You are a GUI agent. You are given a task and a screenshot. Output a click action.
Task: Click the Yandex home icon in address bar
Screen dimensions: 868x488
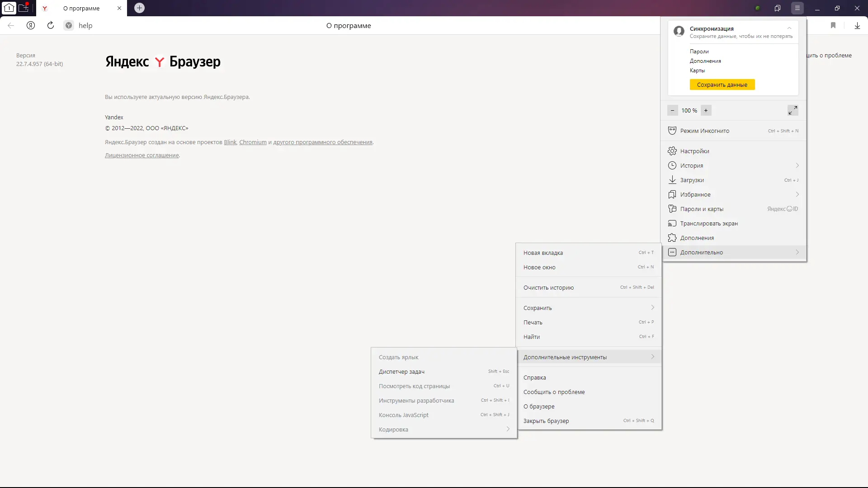tap(31, 25)
